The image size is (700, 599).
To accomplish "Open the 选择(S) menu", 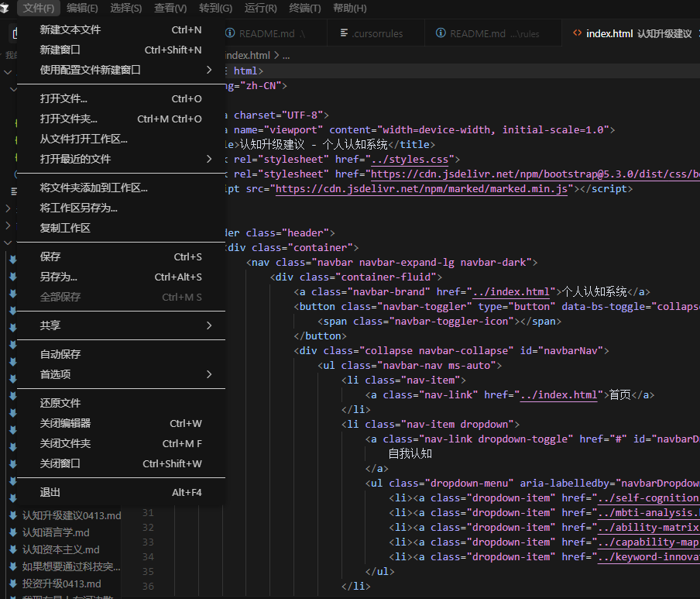I will [126, 8].
